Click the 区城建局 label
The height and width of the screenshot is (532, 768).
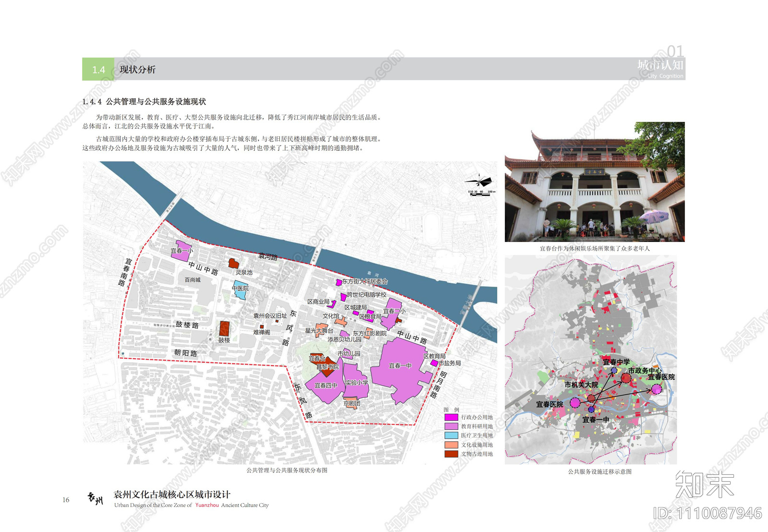tap(356, 307)
